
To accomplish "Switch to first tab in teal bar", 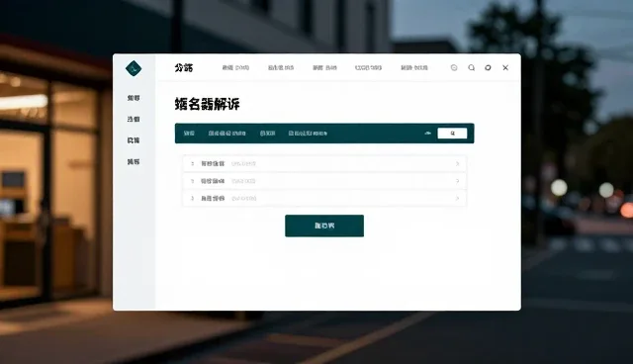I will 189,134.
